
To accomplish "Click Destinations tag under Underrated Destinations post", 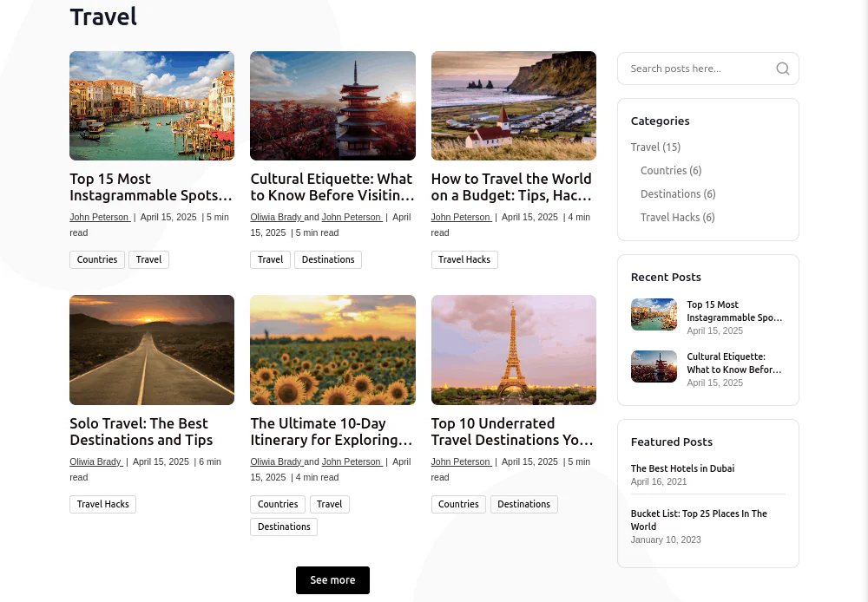I will pyautogui.click(x=523, y=504).
